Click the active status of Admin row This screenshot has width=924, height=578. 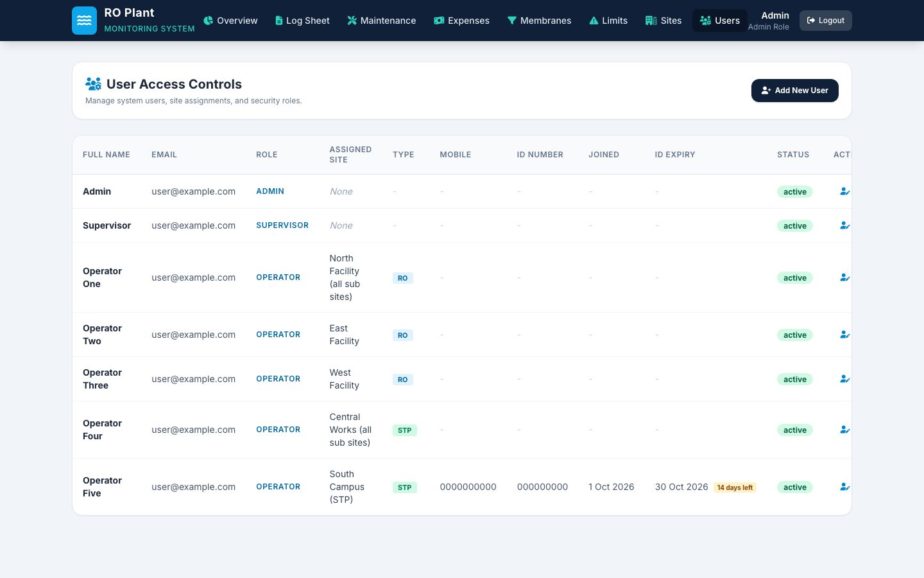(x=795, y=192)
